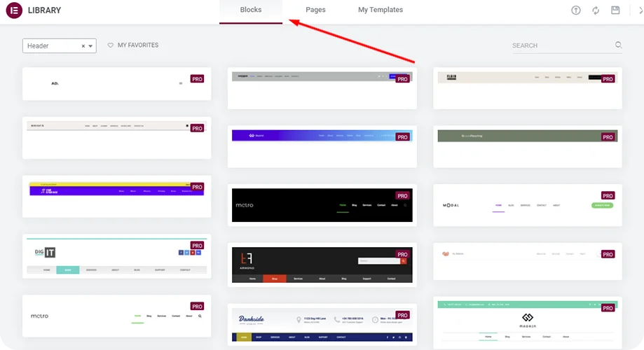Clear the Header filter with the x
This screenshot has height=350, width=644.
[83, 46]
